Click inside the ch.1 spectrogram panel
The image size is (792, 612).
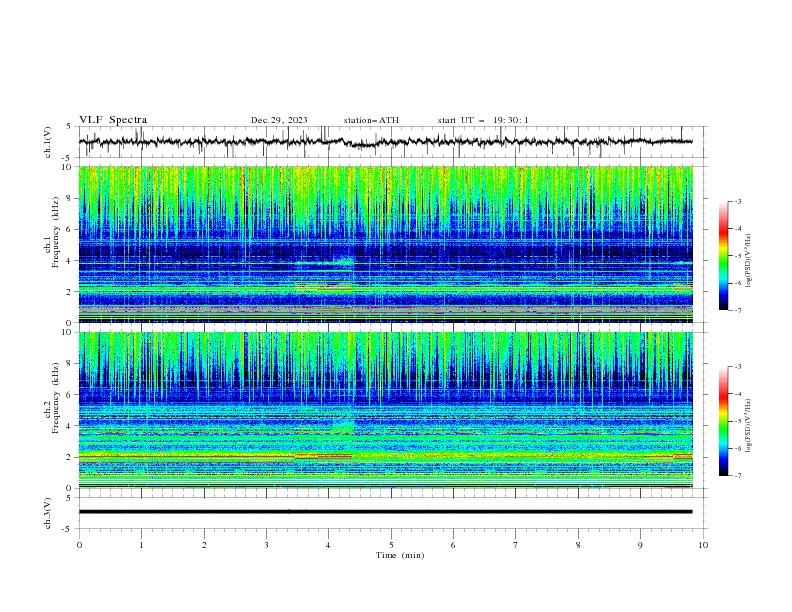[386, 244]
